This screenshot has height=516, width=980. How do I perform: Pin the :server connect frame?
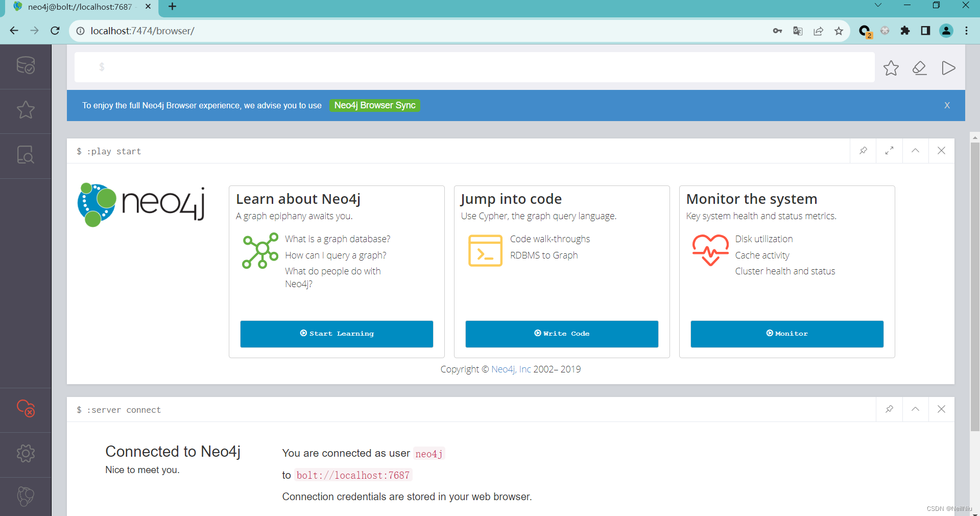pos(889,409)
